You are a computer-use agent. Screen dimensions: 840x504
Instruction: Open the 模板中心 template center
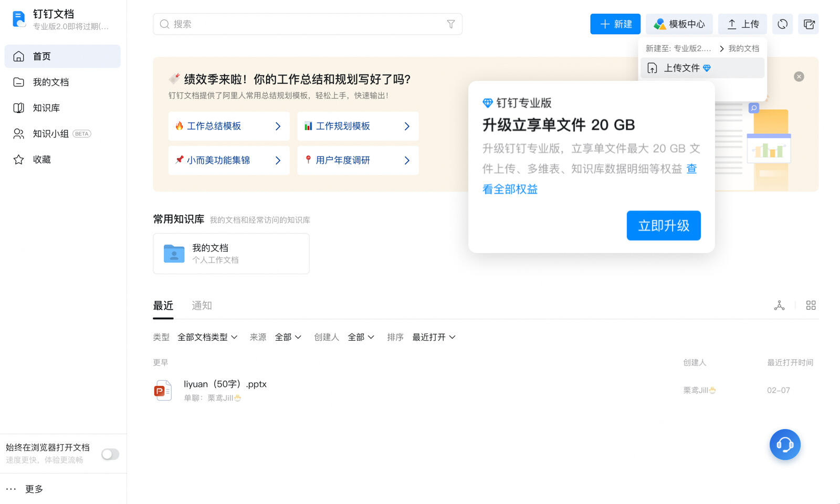(679, 24)
